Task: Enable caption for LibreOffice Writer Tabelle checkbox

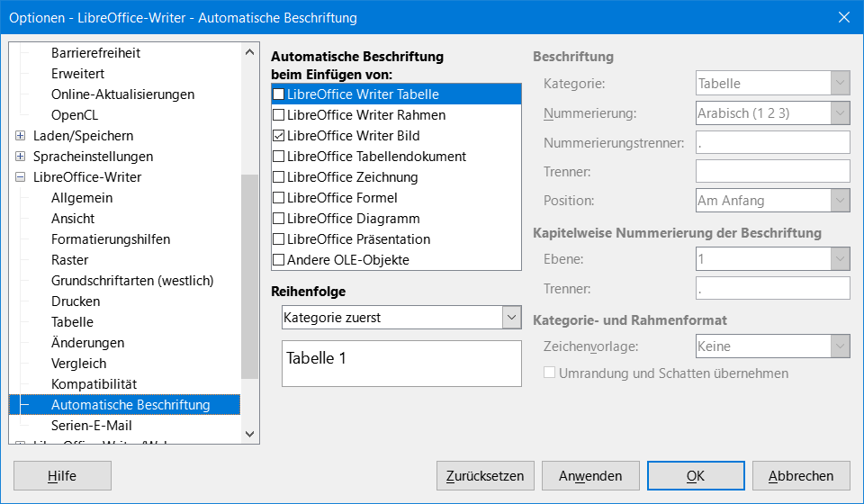Action: (279, 94)
